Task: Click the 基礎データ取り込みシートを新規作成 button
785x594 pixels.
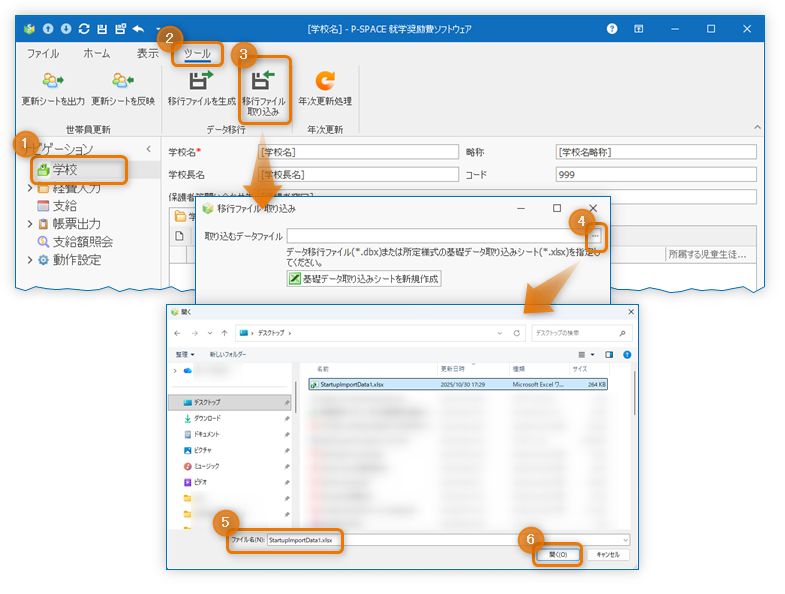Action: [364, 278]
